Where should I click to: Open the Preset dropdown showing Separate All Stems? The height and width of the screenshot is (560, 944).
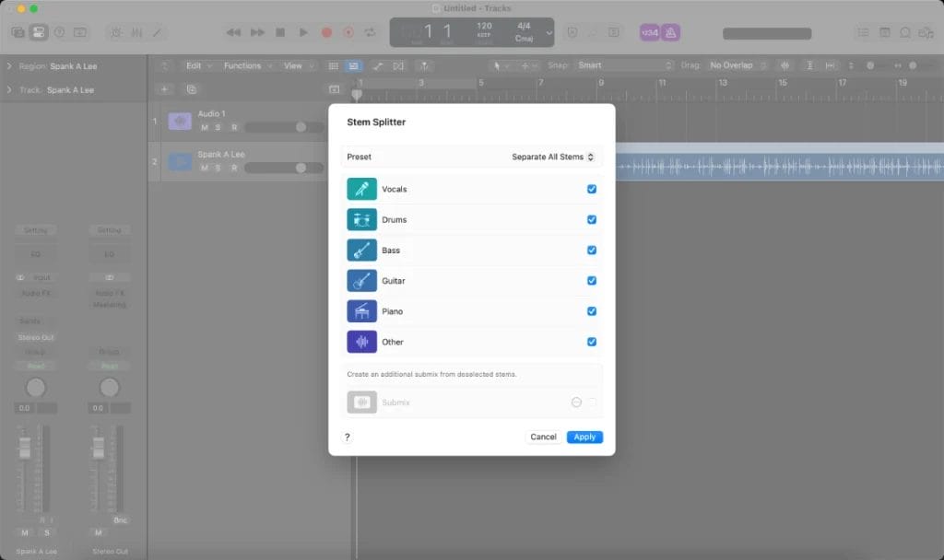(551, 157)
